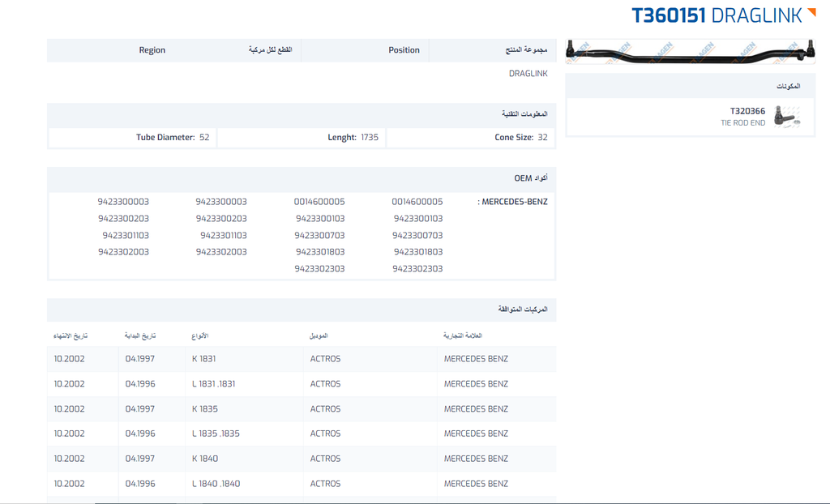Click ACTROS in the L 1835 ,1835 row
The width and height of the screenshot is (830, 504).
325,434
